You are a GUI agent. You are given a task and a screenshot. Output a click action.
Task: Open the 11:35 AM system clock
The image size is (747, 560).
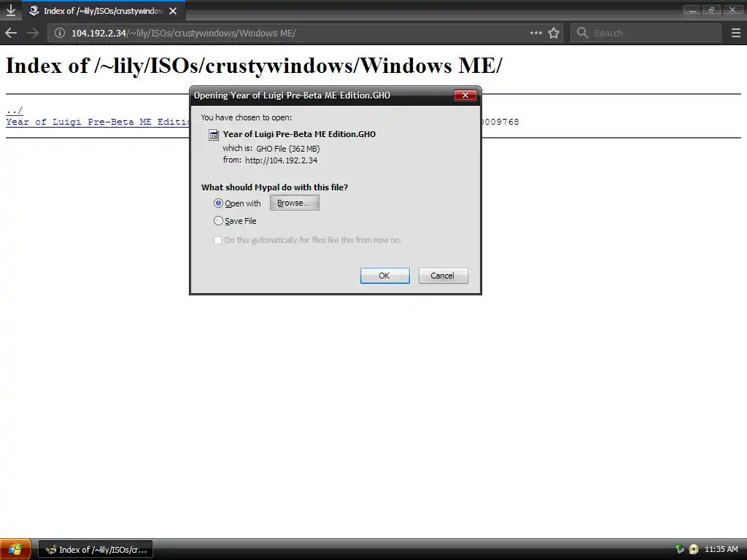click(x=721, y=550)
